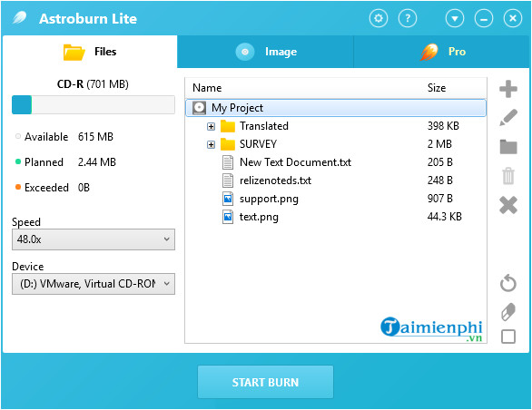Select relizenoteds.txt file
Image resolution: width=532 pixels, height=410 pixels.
click(336, 181)
